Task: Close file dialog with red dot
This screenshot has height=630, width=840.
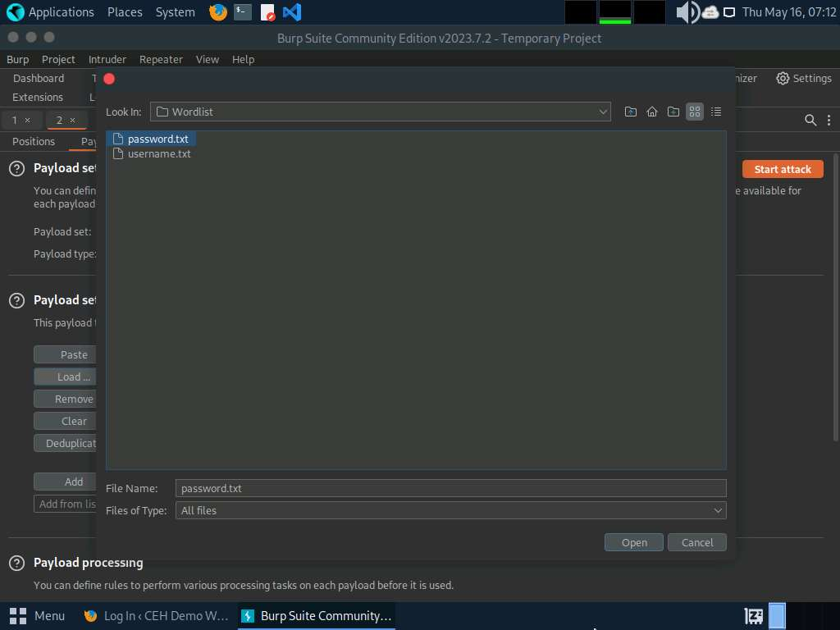Action: click(109, 79)
